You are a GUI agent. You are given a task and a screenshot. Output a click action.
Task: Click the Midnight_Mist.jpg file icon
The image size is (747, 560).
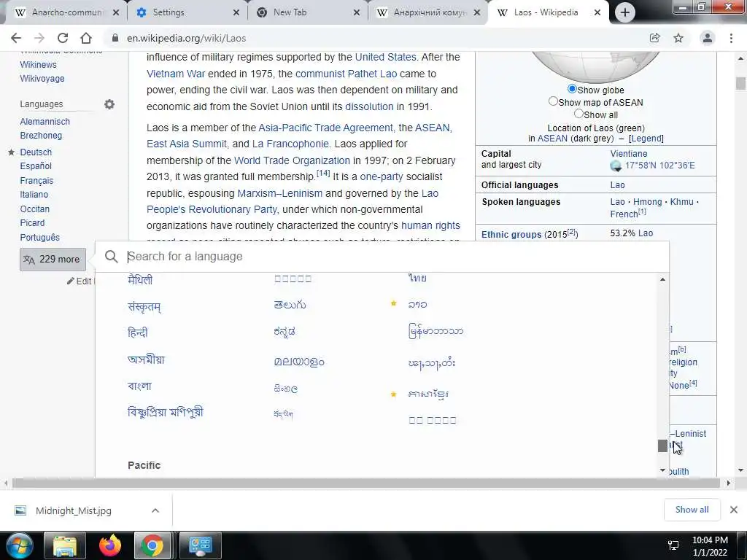pos(20,510)
